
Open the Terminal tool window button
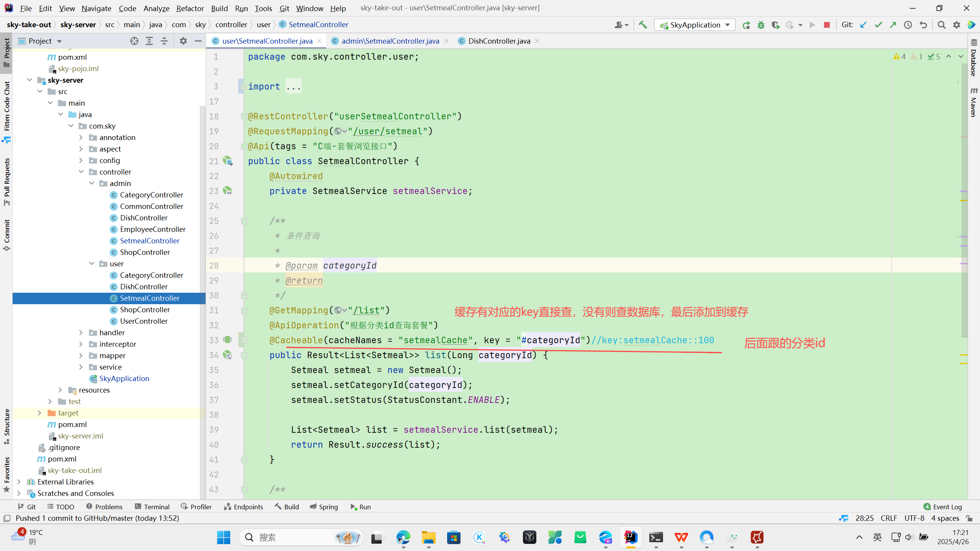pos(152,507)
